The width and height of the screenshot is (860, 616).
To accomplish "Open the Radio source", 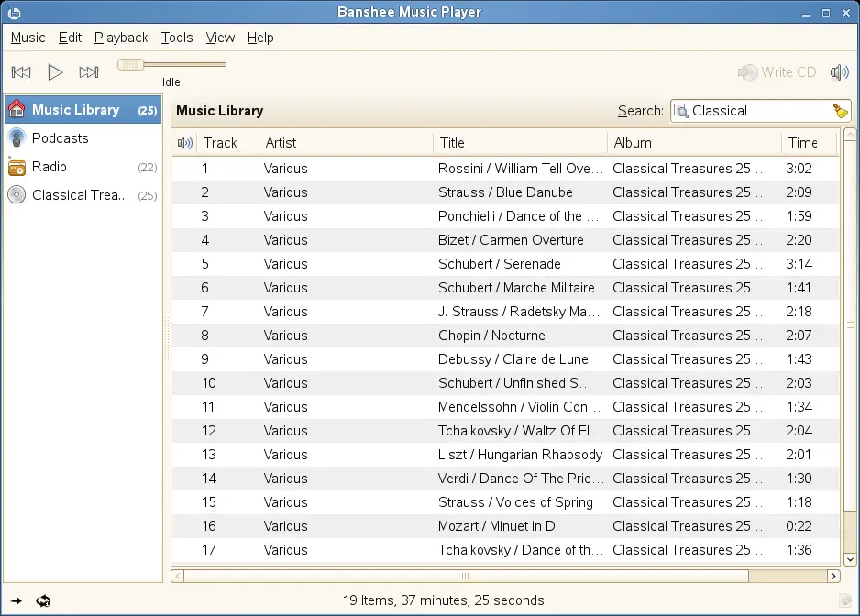I will tap(49, 167).
